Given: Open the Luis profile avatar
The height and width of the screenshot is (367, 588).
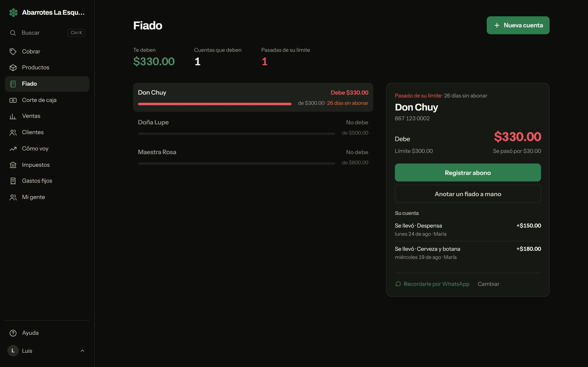Looking at the screenshot, I should point(13,350).
